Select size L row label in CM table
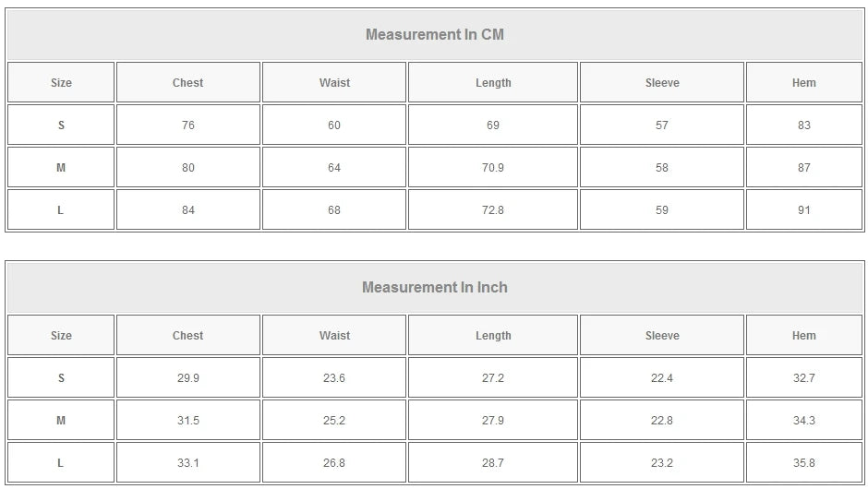Screen dimensions: 868x489 click(x=61, y=210)
